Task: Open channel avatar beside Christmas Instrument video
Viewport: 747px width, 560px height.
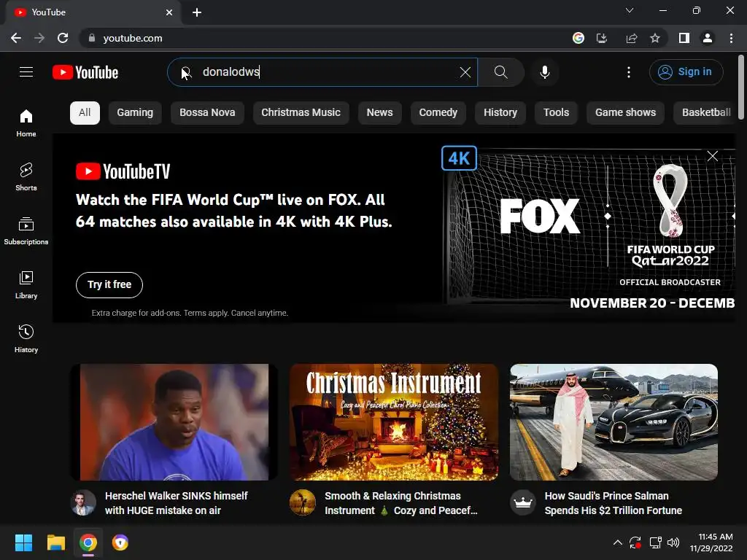Action: tap(303, 502)
